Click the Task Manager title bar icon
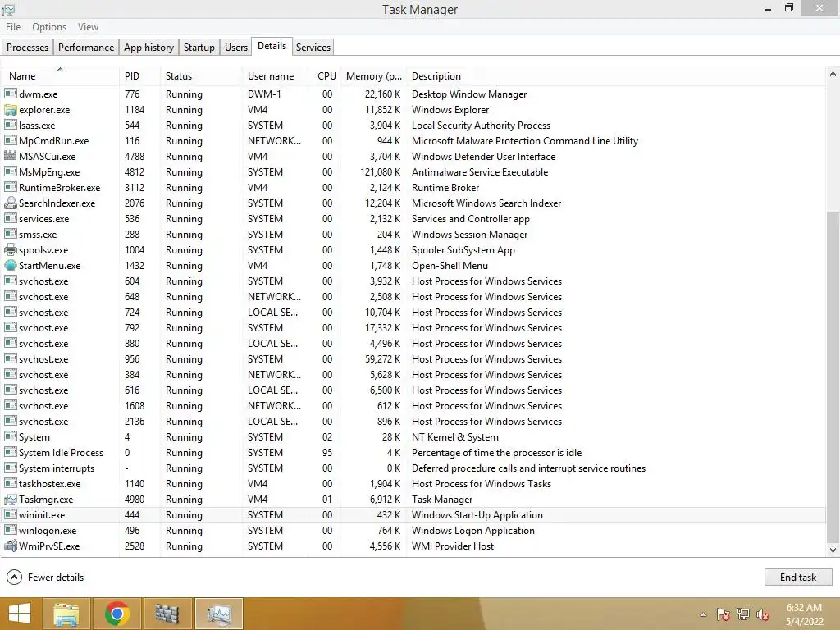The image size is (840, 630). tap(8, 9)
